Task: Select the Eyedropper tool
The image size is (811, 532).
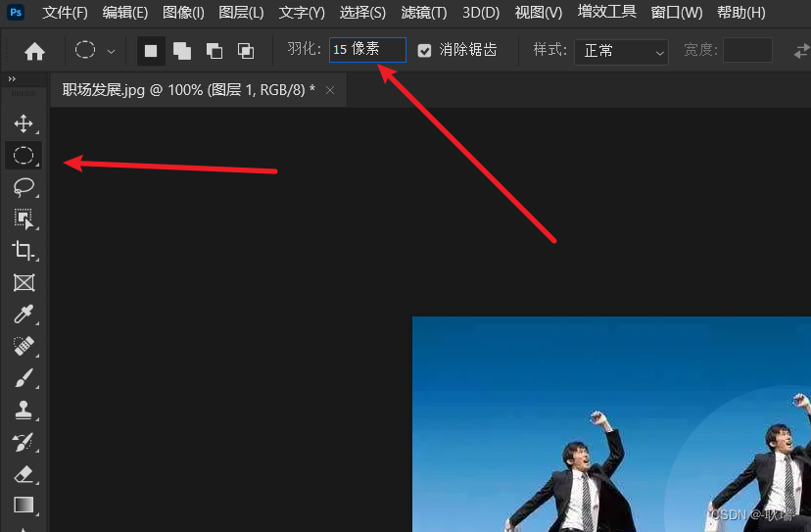Action: pos(24,314)
